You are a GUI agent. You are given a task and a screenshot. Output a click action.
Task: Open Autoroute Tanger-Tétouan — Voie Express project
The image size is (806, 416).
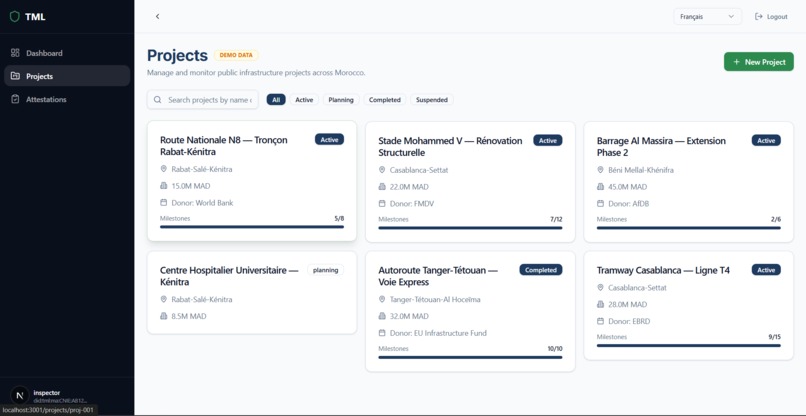point(470,312)
